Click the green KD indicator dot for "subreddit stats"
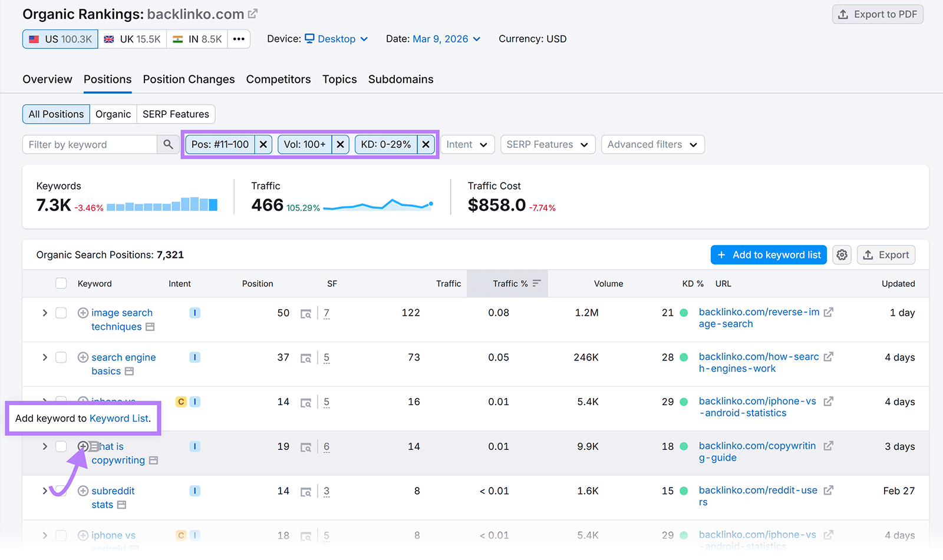943x560 pixels. point(684,491)
